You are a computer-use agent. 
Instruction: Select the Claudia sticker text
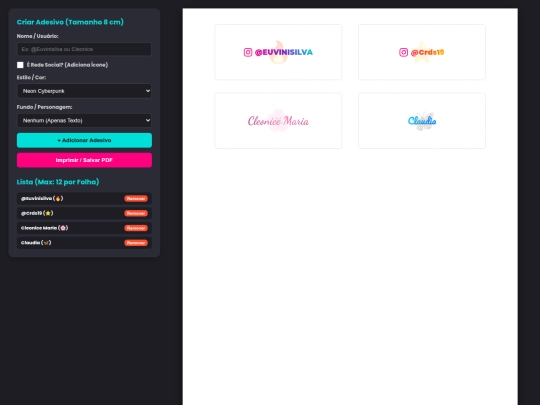[422, 121]
